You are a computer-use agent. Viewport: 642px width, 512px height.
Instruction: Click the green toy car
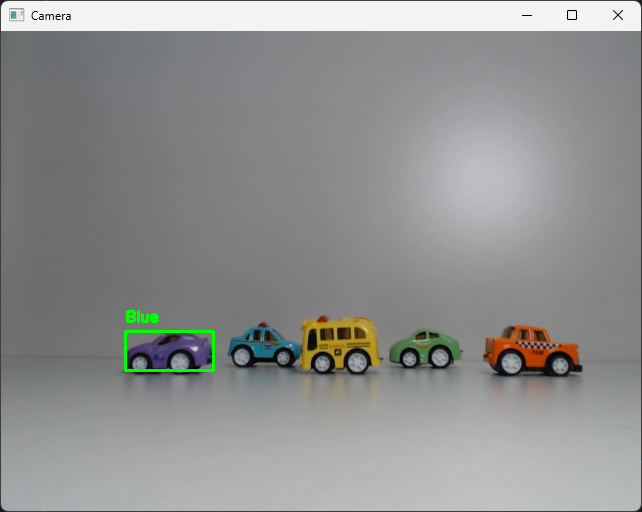pos(425,349)
